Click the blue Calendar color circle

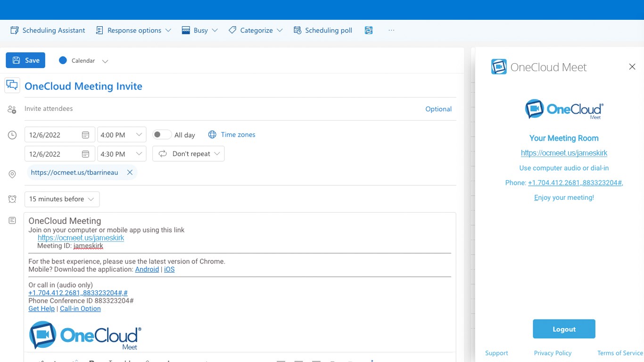click(x=63, y=60)
